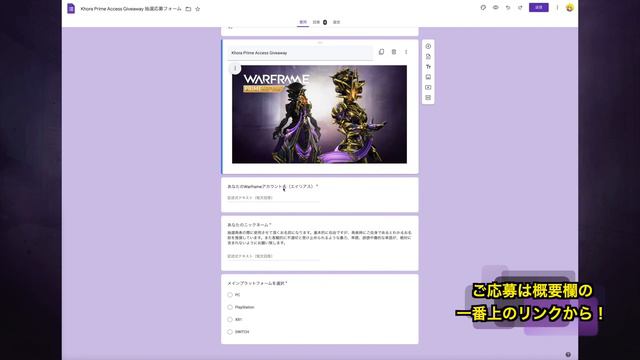Select the main platform question title
This screenshot has height=360, width=640.
(257, 283)
